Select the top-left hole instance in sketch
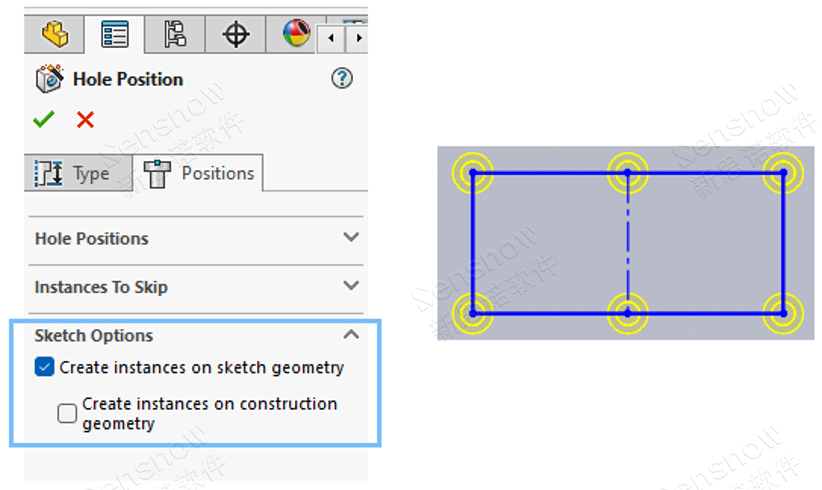The image size is (822, 490). (473, 172)
